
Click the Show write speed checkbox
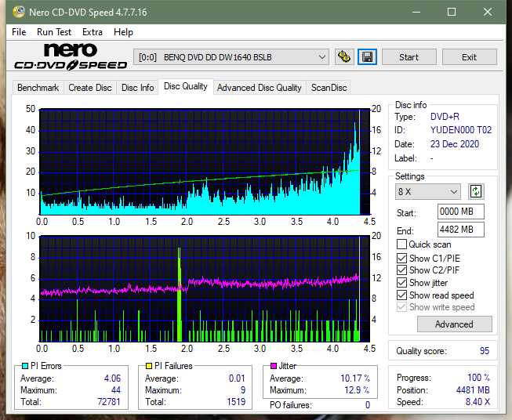401,307
